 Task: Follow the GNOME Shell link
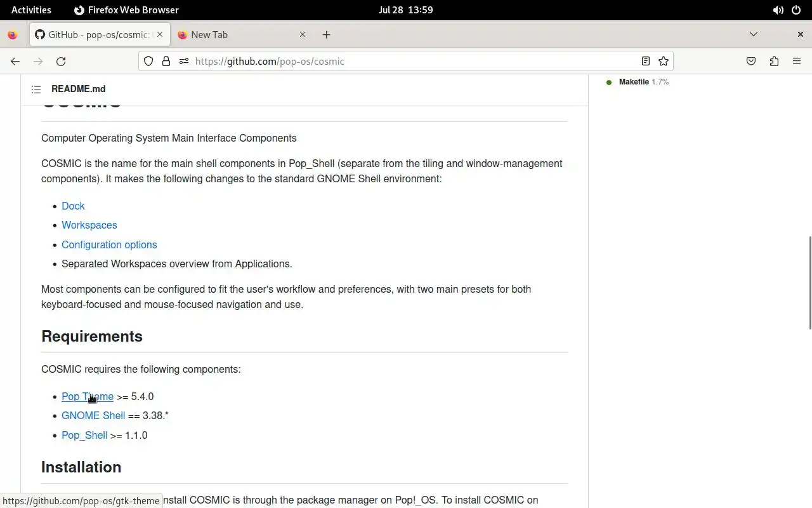pyautogui.click(x=93, y=416)
